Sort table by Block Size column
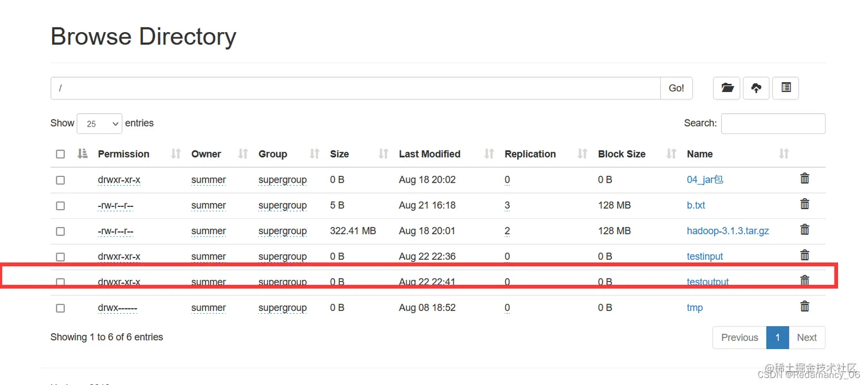The height and width of the screenshot is (385, 868). pyautogui.click(x=671, y=153)
